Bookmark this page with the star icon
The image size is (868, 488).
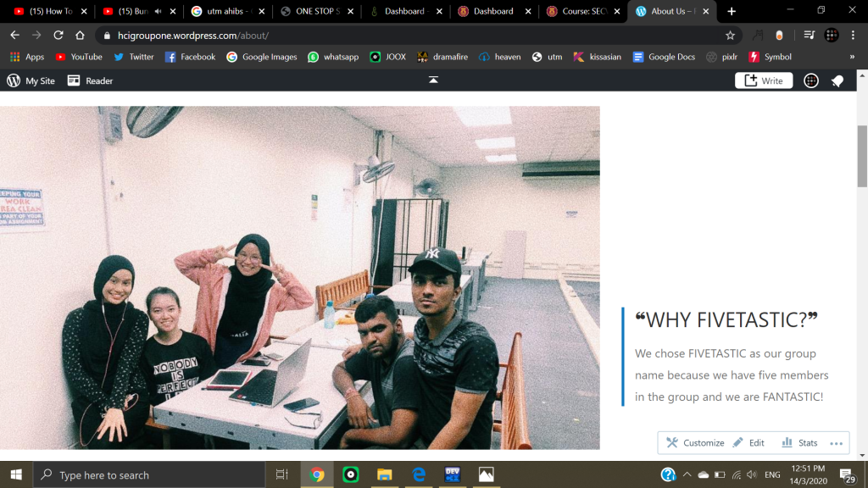click(730, 36)
